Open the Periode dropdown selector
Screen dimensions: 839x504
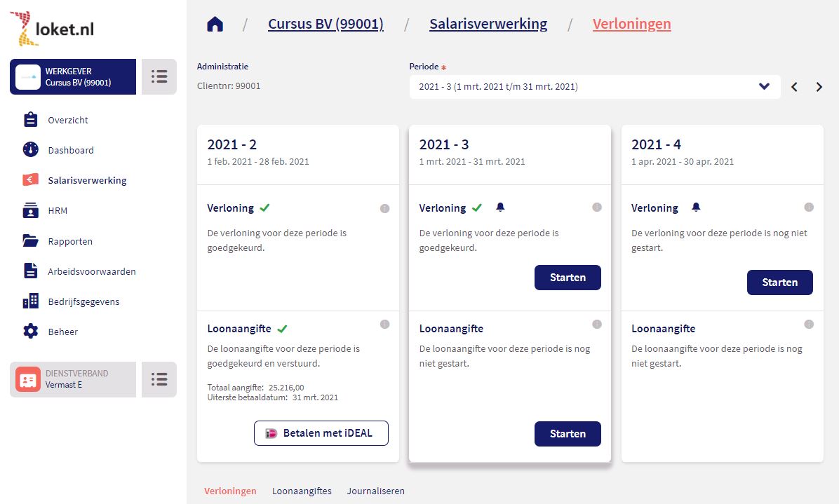pos(594,87)
